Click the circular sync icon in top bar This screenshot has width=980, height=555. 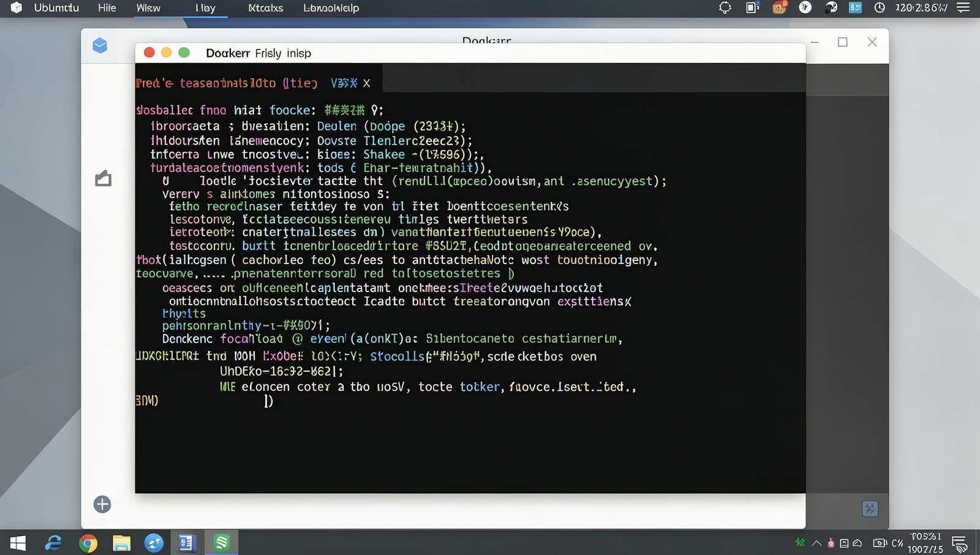pos(725,8)
